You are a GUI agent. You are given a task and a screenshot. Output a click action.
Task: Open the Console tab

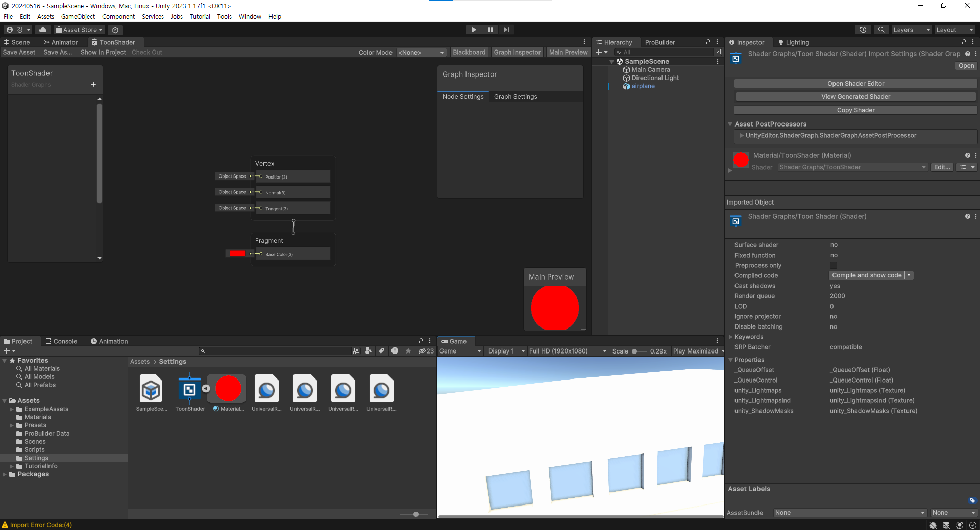[x=61, y=341]
